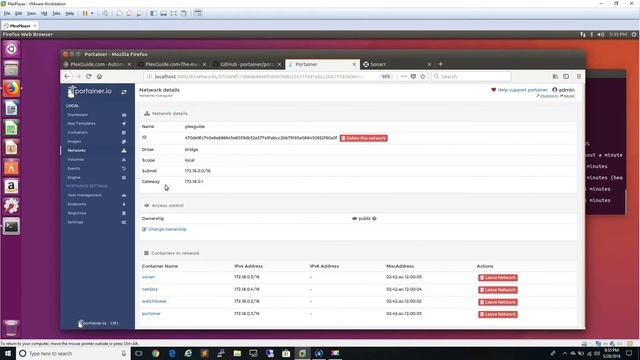The image size is (640, 360).
Task: Open Images in Portainer sidebar
Action: click(x=74, y=142)
